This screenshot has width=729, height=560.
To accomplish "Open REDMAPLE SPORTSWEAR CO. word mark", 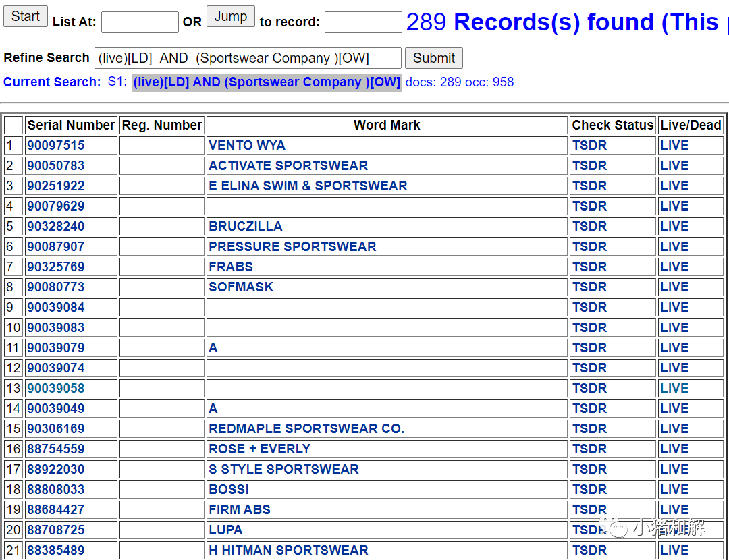I will tap(306, 428).
